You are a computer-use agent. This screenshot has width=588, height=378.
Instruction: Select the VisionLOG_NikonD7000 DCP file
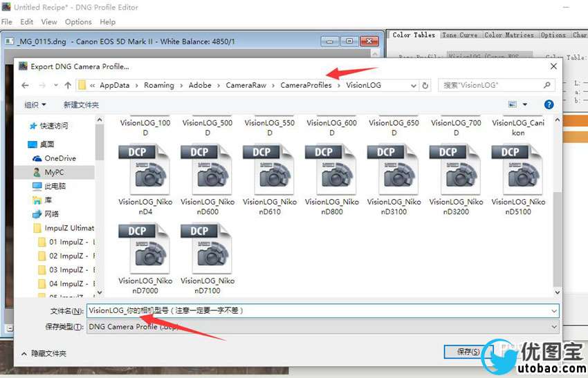coord(145,259)
